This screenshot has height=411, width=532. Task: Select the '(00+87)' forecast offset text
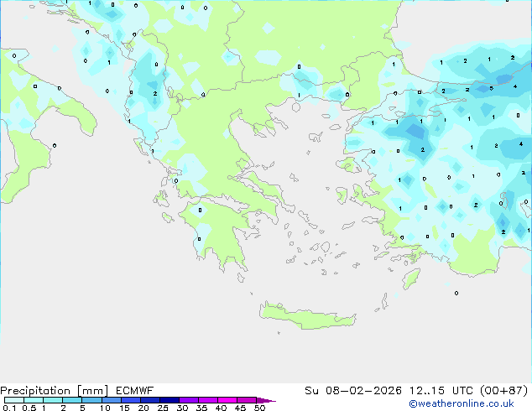(504, 391)
